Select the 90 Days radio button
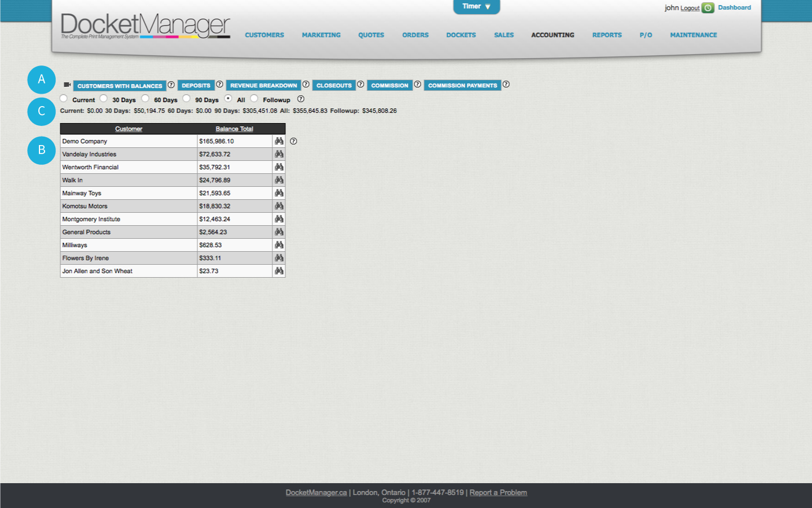 click(186, 98)
